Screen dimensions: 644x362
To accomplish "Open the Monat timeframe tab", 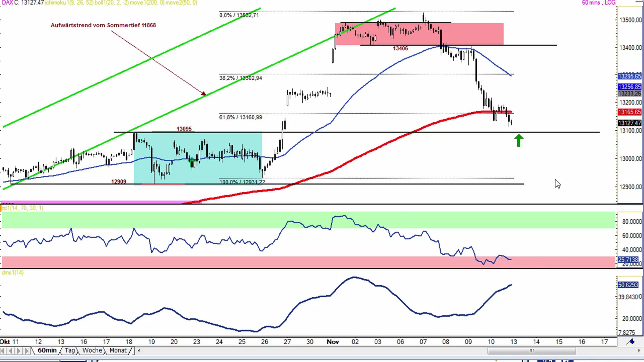I will pyautogui.click(x=118, y=350).
